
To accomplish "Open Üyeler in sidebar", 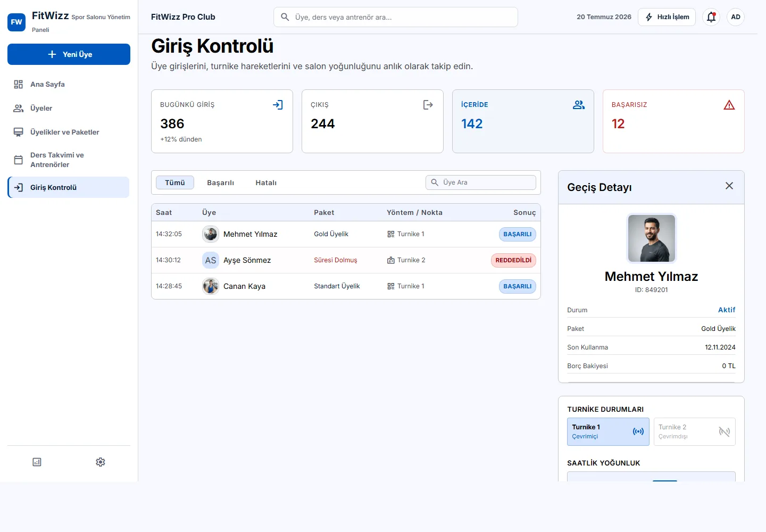I will [x=69, y=108].
